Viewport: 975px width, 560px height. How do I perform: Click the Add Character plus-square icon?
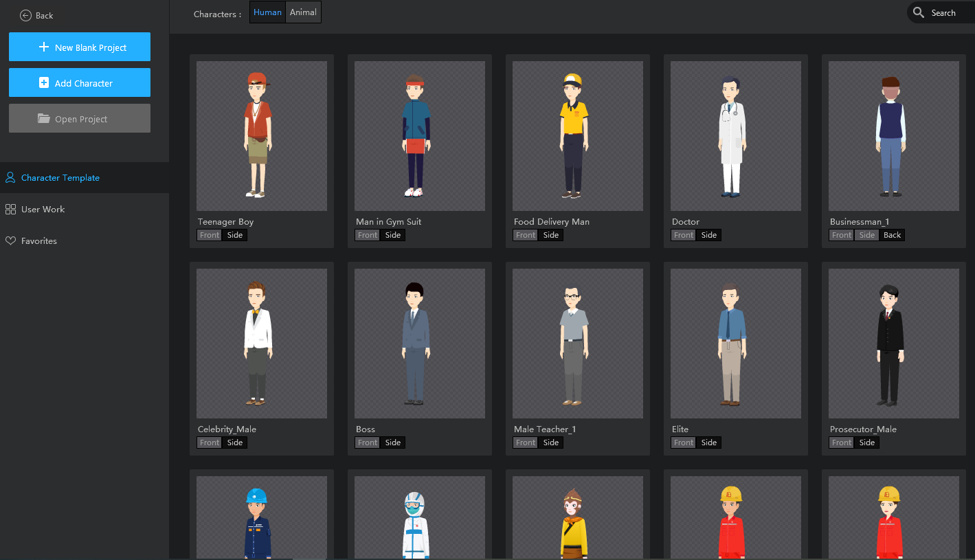pos(44,83)
